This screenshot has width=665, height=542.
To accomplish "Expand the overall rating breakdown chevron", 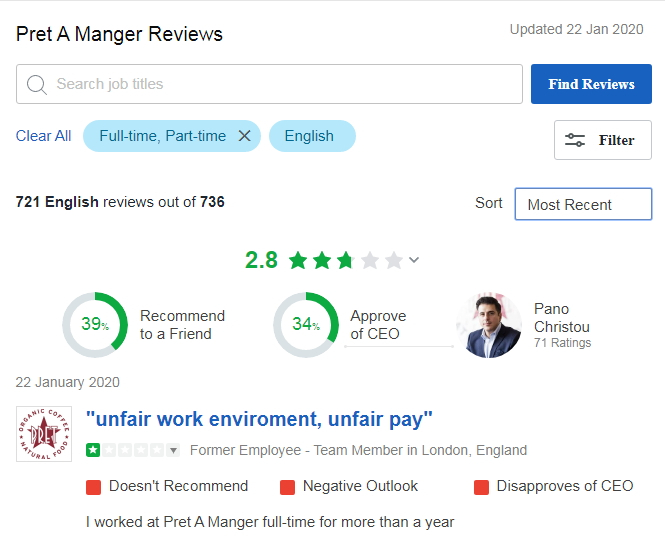I will click(414, 261).
